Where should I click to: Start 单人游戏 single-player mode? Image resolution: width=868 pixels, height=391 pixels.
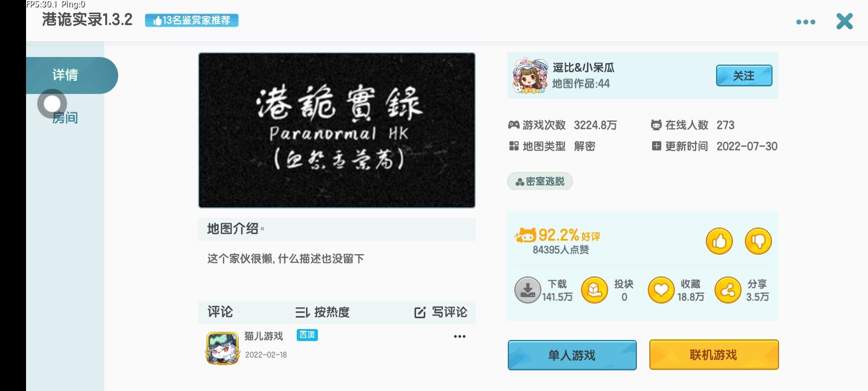[x=572, y=355]
